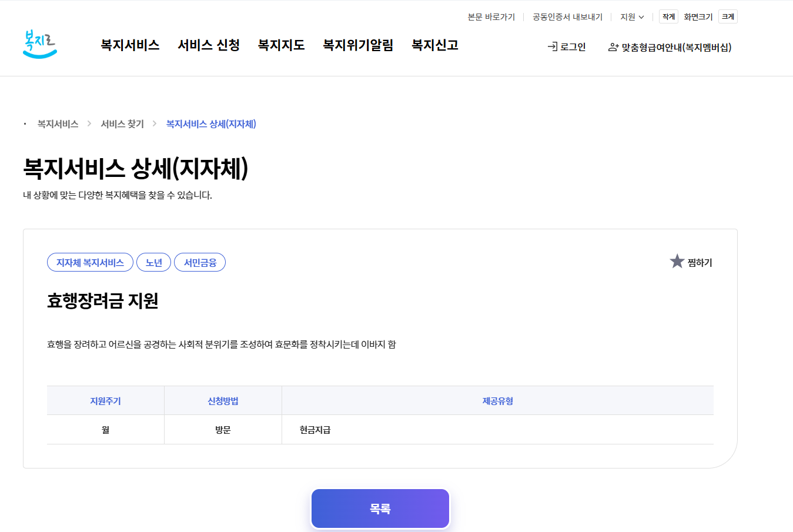793x532 pixels.
Task: Click the 복지서비스 상세(지자체) page heading
Action: pyautogui.click(x=136, y=168)
